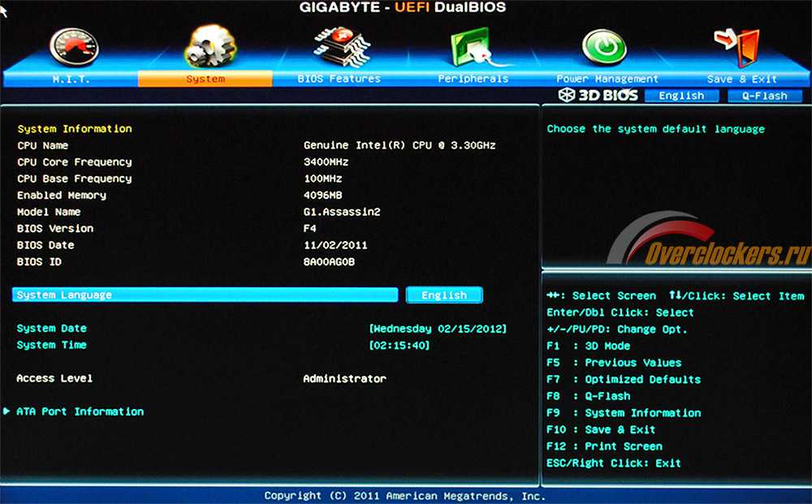Image resolution: width=812 pixels, height=504 pixels.
Task: Open the Power Management tab
Action: tap(607, 80)
